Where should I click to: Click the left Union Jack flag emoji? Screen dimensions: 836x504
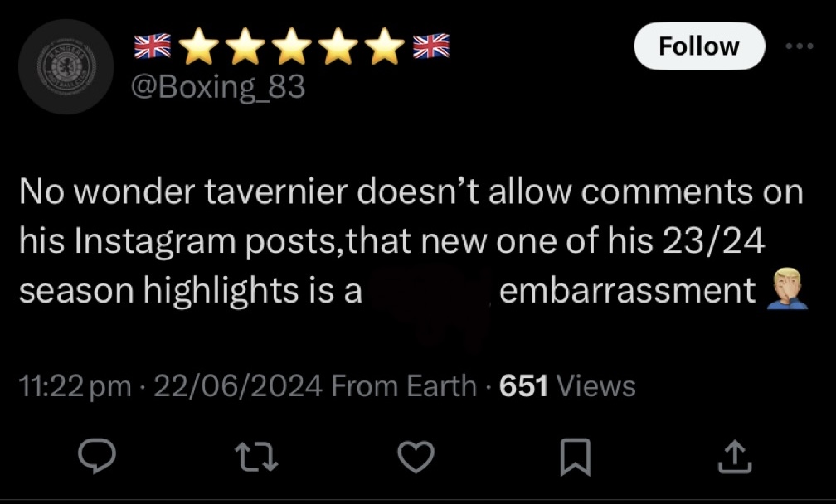point(153,46)
